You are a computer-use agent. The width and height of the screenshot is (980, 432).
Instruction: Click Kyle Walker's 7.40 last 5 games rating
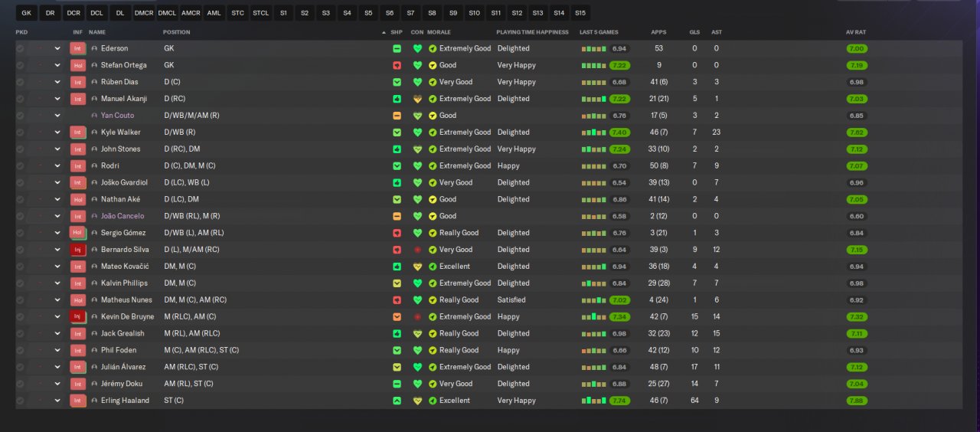620,133
